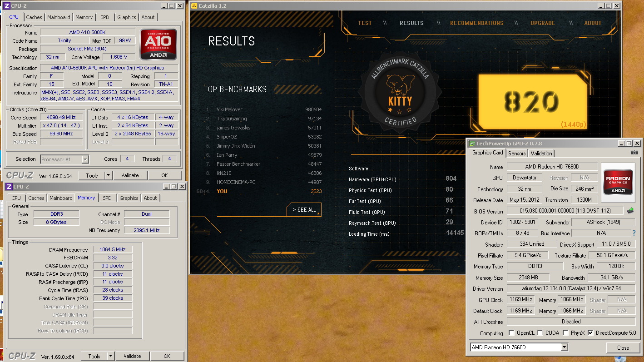The image size is (644, 362).
Task: Open the Sensors tab in GPU-Z
Action: click(517, 154)
